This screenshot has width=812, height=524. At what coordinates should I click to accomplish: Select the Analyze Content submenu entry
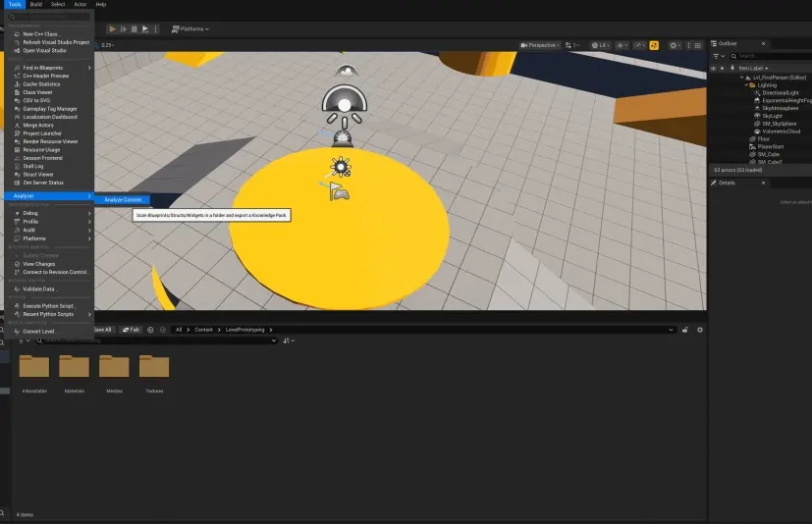(122, 200)
